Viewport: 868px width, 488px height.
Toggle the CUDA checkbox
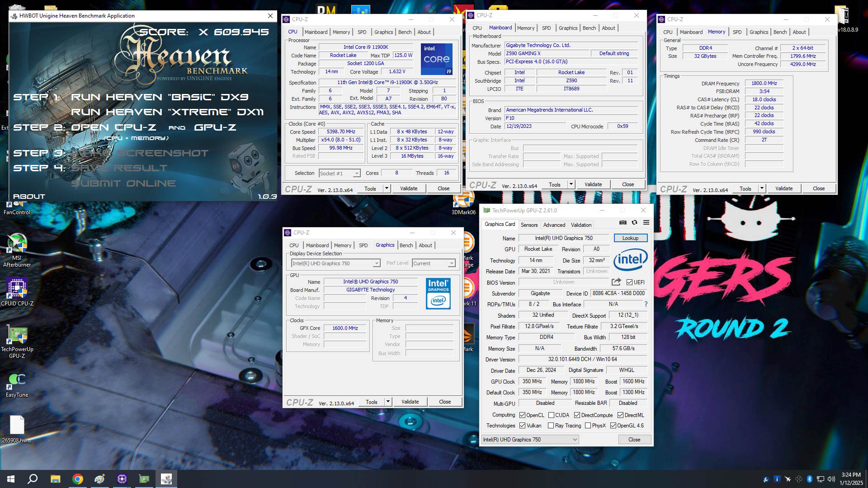click(551, 415)
